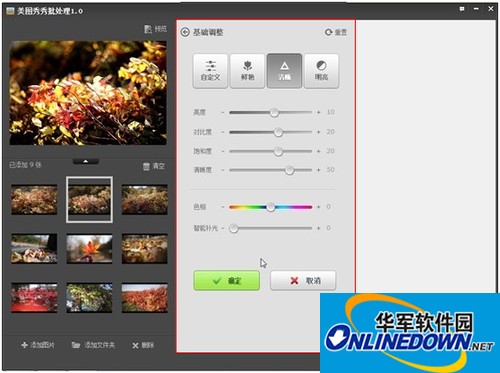500x373 pixels.
Task: Click the 亮度 value 10
Action: pos(330,112)
